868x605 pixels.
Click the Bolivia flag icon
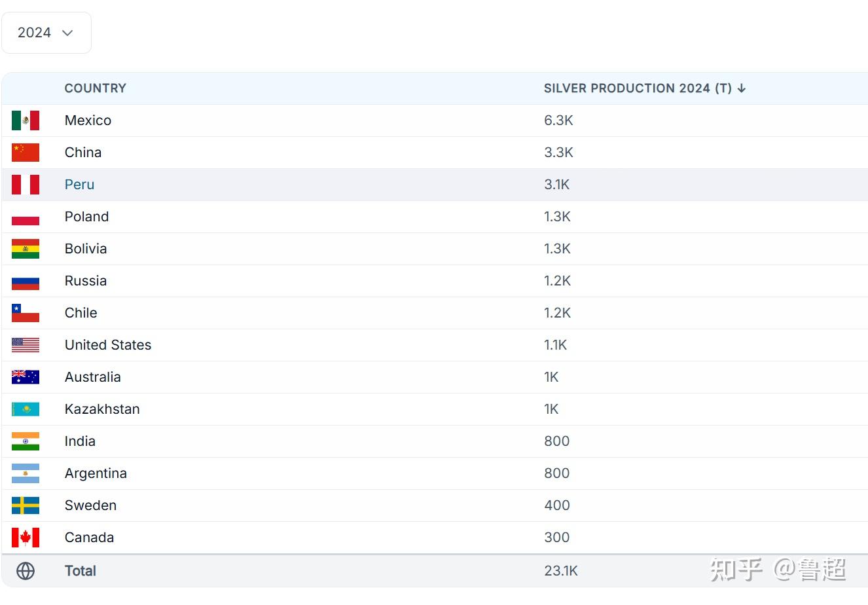26,249
